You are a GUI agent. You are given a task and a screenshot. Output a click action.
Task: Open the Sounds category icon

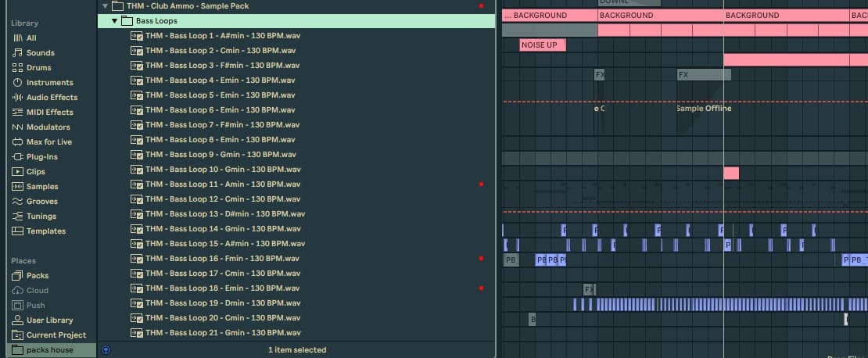coord(17,52)
